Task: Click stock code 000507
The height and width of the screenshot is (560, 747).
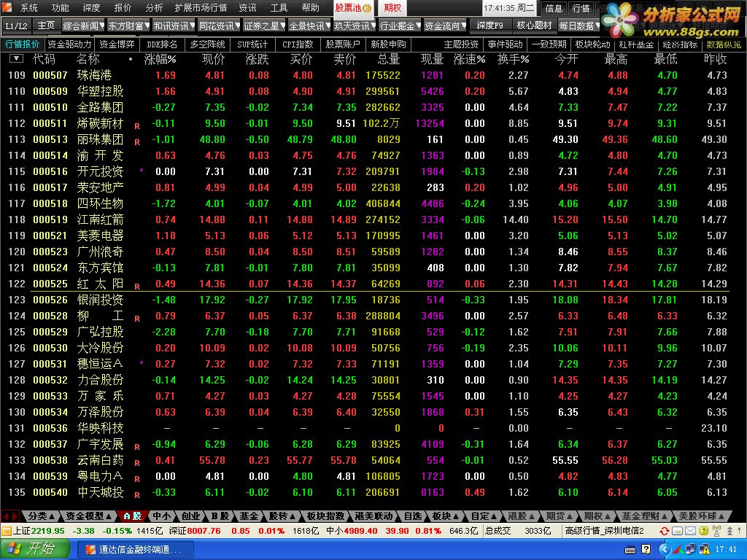Action: [x=50, y=75]
